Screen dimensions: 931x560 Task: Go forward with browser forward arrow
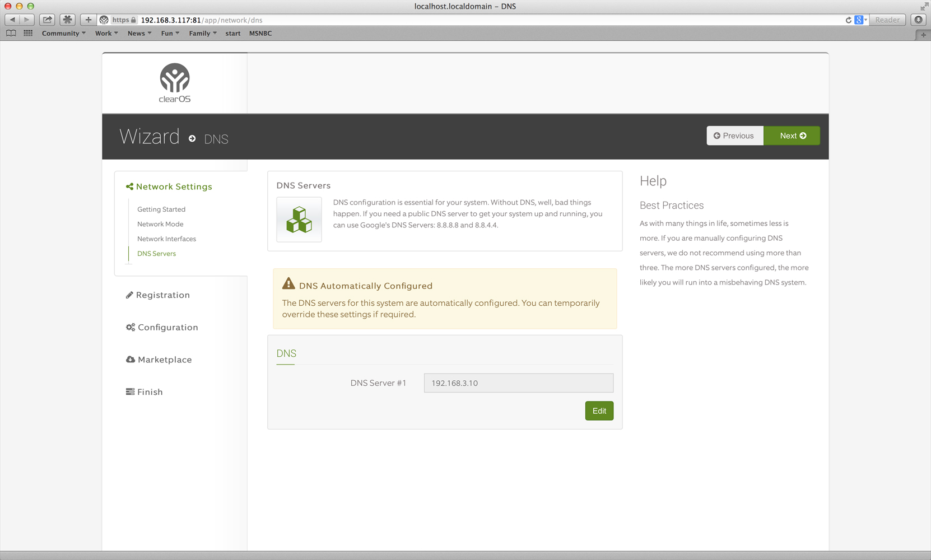tap(27, 20)
